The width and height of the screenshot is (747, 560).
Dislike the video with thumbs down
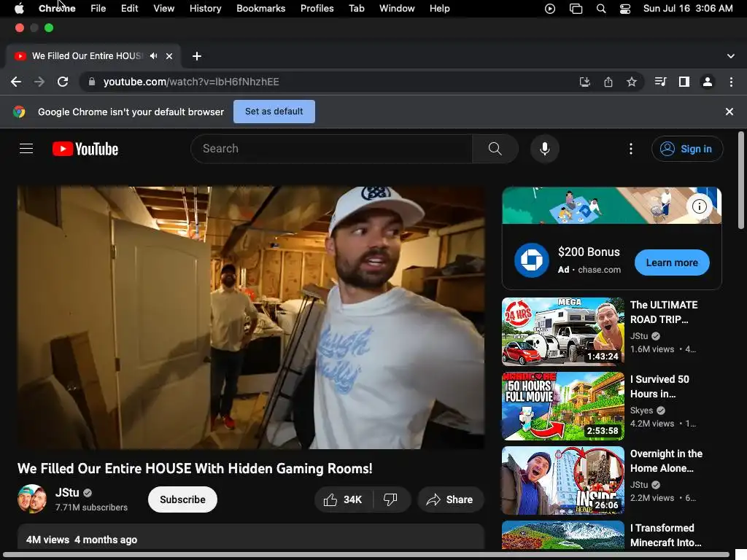[x=390, y=499]
